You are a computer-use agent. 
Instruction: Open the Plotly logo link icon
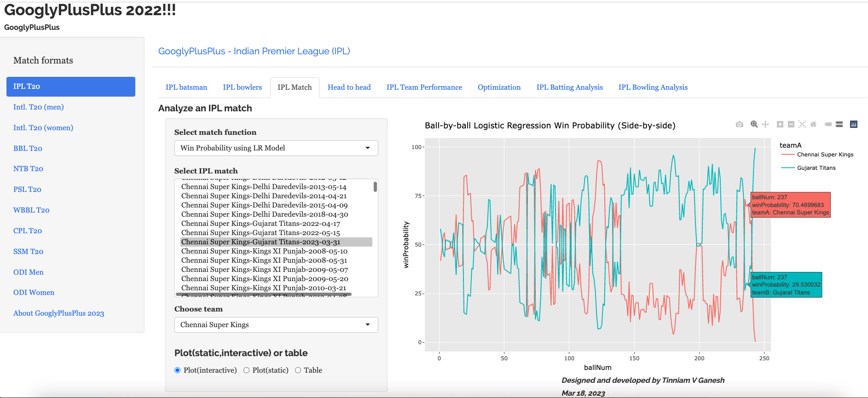853,124
